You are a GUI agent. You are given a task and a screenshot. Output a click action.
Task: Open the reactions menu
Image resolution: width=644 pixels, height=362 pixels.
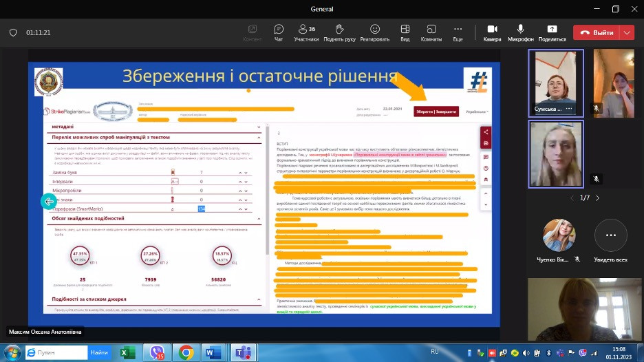[374, 32]
